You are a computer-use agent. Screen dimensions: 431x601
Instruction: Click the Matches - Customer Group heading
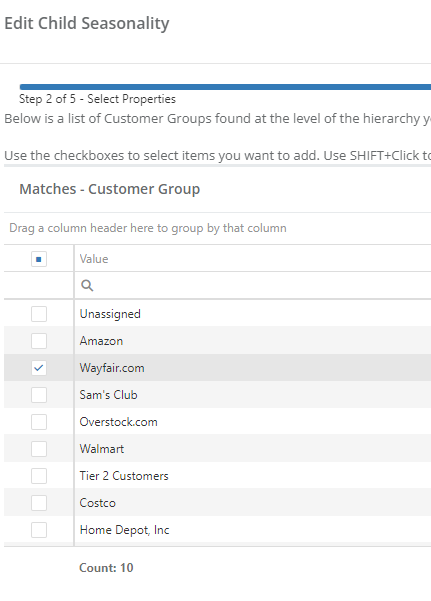click(110, 189)
